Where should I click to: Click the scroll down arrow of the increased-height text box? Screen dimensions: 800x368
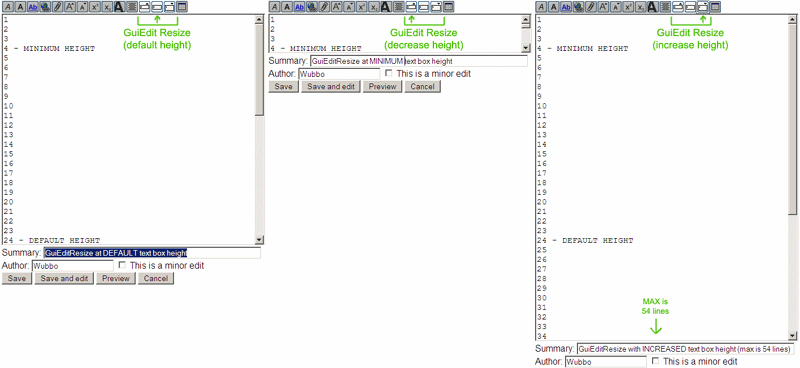[792, 336]
